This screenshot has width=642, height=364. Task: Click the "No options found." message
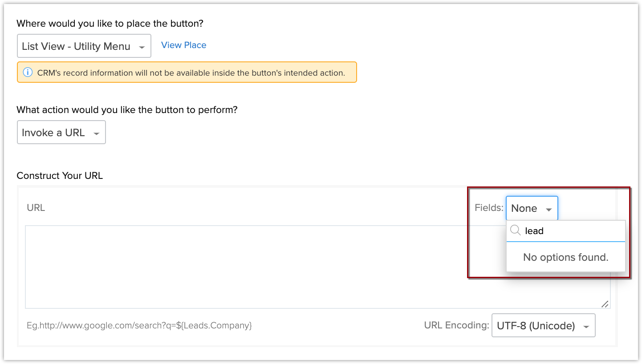pos(565,257)
